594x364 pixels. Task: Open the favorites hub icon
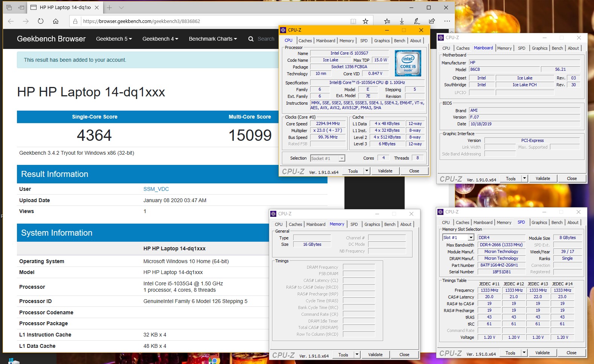click(x=387, y=21)
